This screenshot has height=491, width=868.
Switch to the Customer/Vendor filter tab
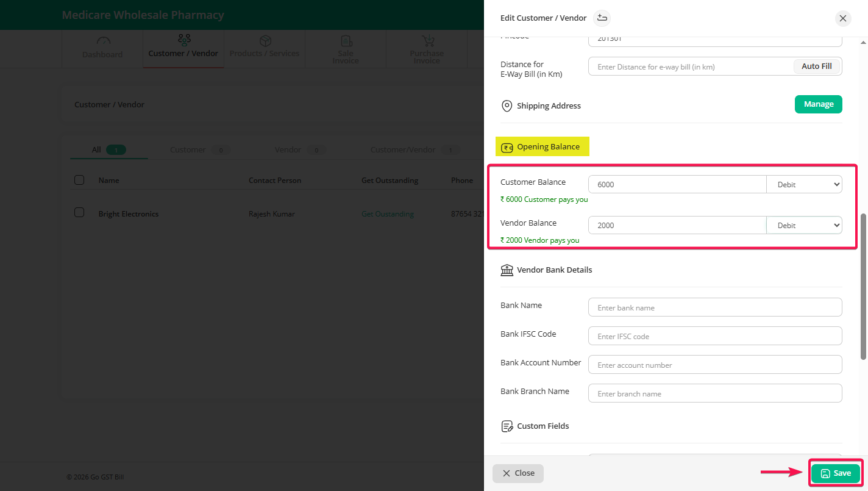[x=402, y=150]
